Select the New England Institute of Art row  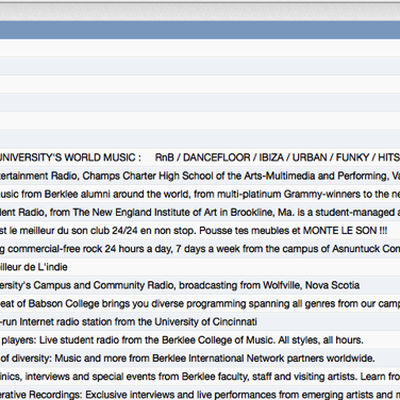pos(200,212)
